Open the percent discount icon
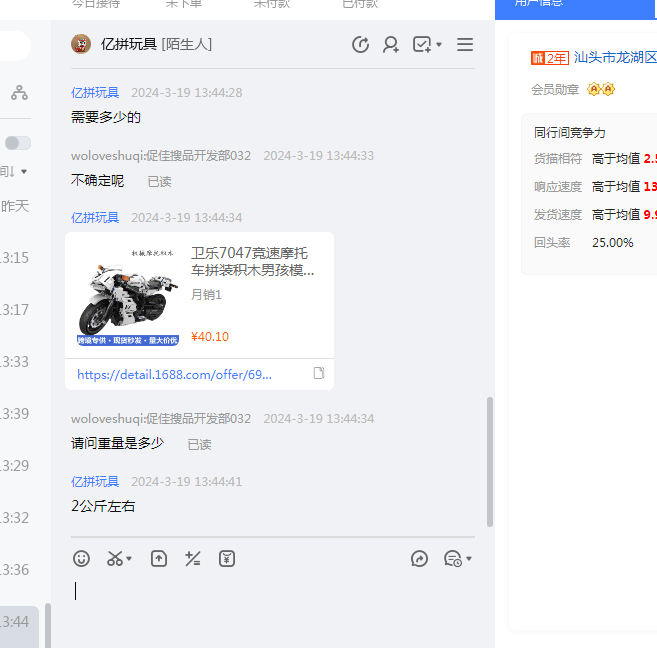The width and height of the screenshot is (657, 648). (193, 558)
